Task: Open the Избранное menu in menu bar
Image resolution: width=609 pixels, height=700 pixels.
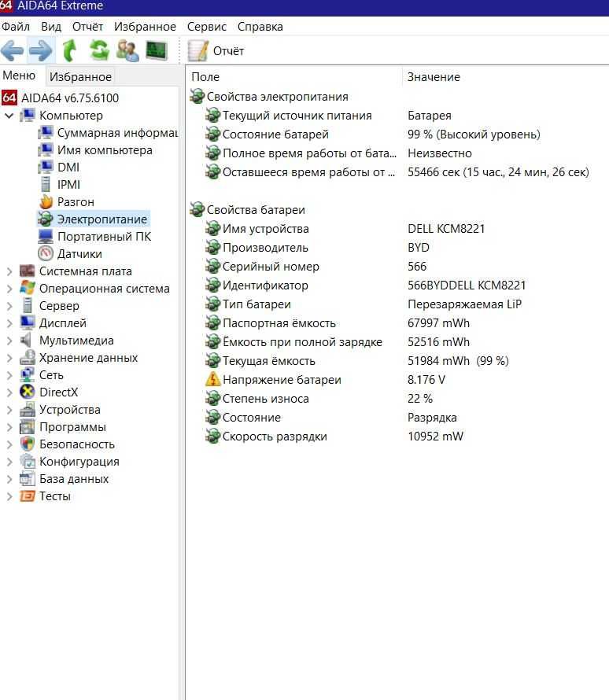Action: click(x=145, y=27)
